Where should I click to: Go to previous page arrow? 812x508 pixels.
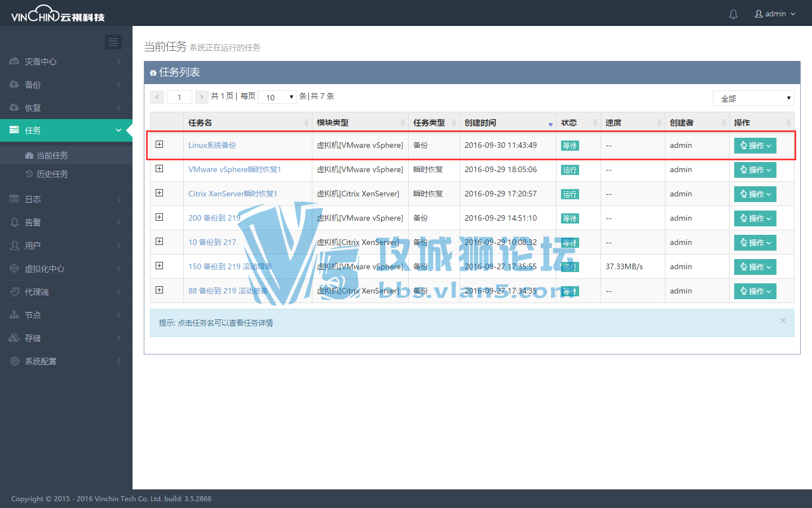pyautogui.click(x=157, y=97)
